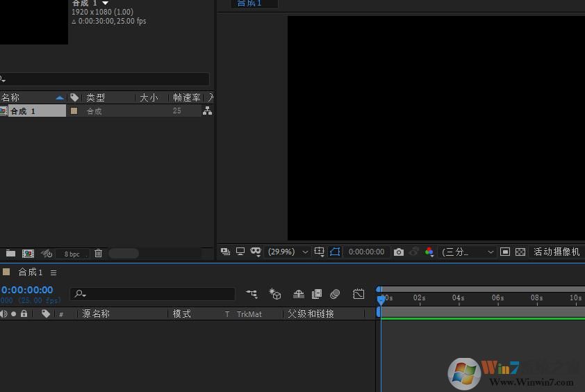The height and width of the screenshot is (392, 585).
Task: Click the show channel RGB color icon
Action: [x=429, y=252]
